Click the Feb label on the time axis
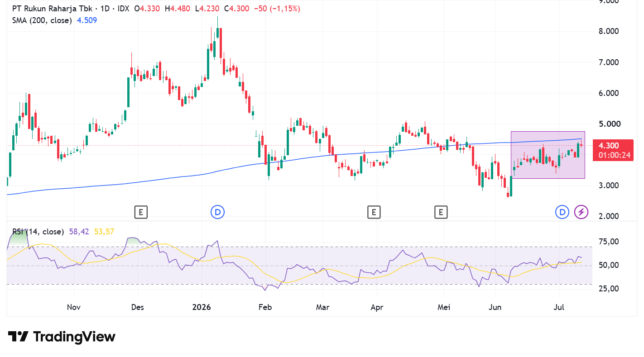This screenshot has width=644, height=357. tap(265, 307)
